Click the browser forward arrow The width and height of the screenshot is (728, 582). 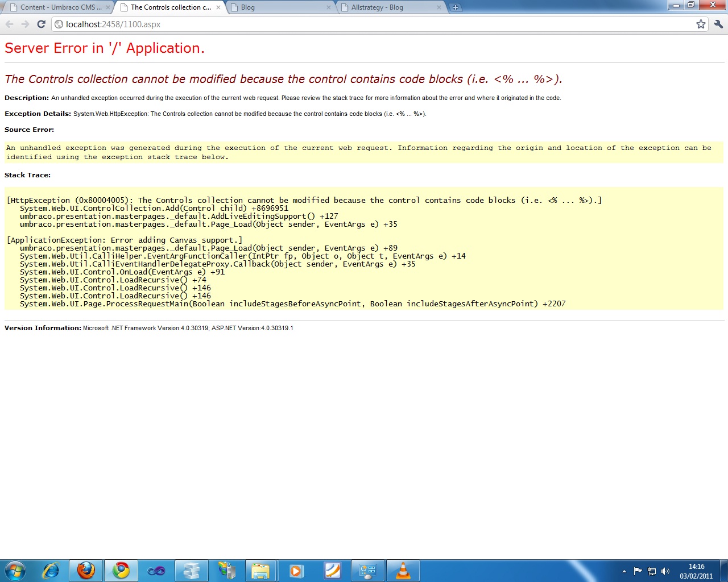click(25, 24)
